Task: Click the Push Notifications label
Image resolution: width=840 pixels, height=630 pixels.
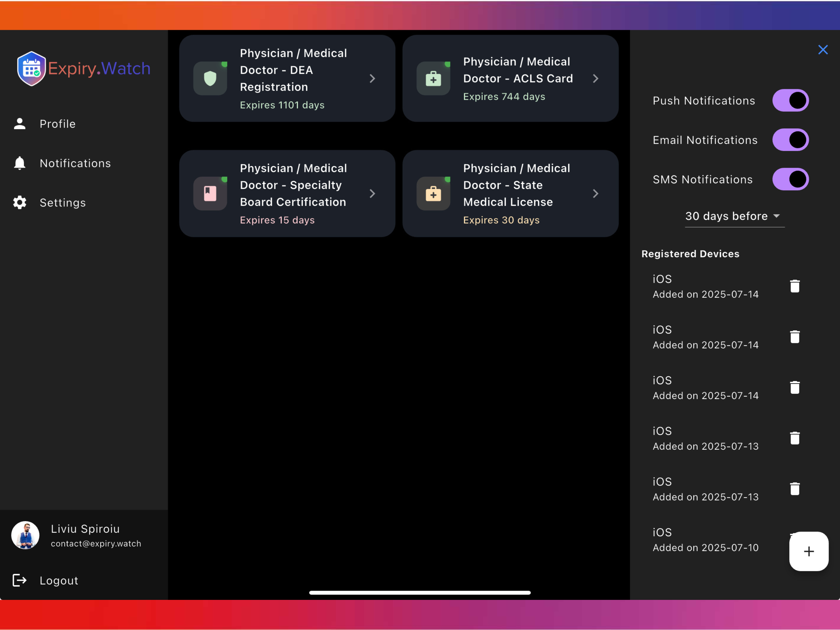Action: 704,101
